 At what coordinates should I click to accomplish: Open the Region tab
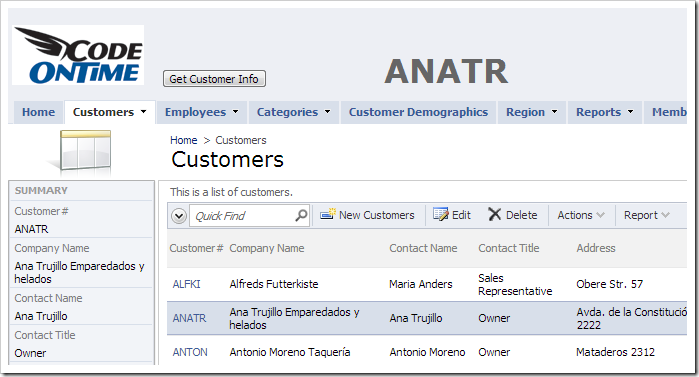(532, 112)
